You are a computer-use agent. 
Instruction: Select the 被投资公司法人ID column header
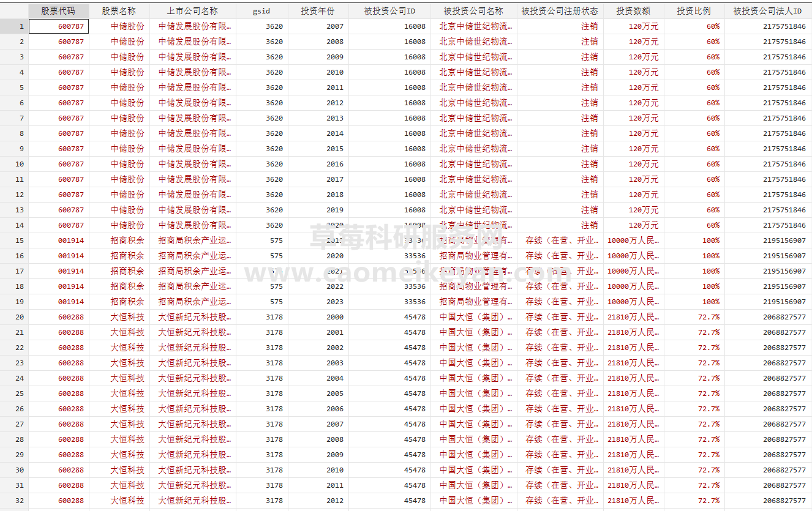coord(768,11)
